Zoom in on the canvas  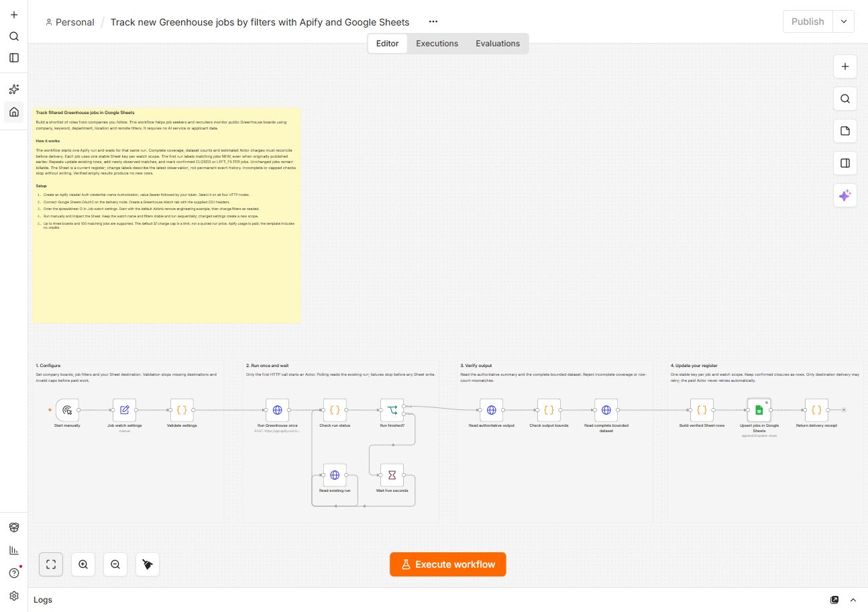point(83,564)
